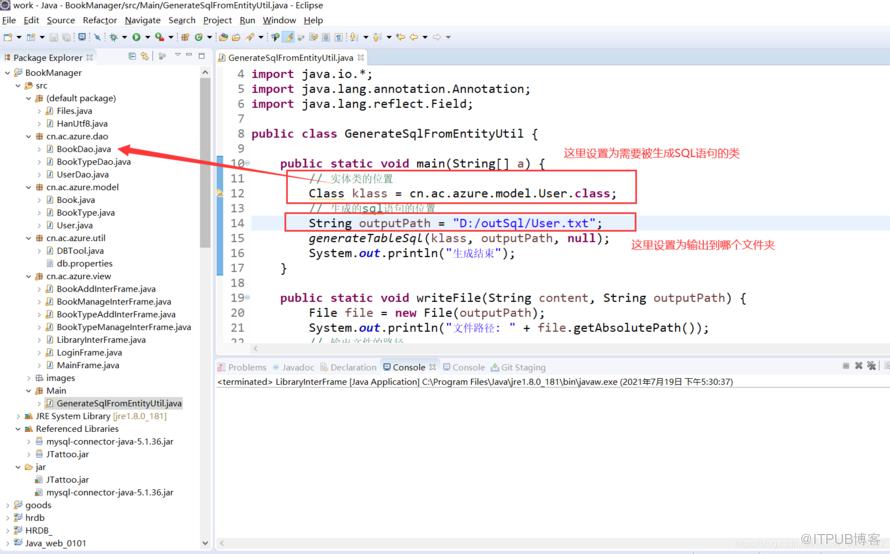Open dropdown next to New Java Class icon

[x=209, y=37]
